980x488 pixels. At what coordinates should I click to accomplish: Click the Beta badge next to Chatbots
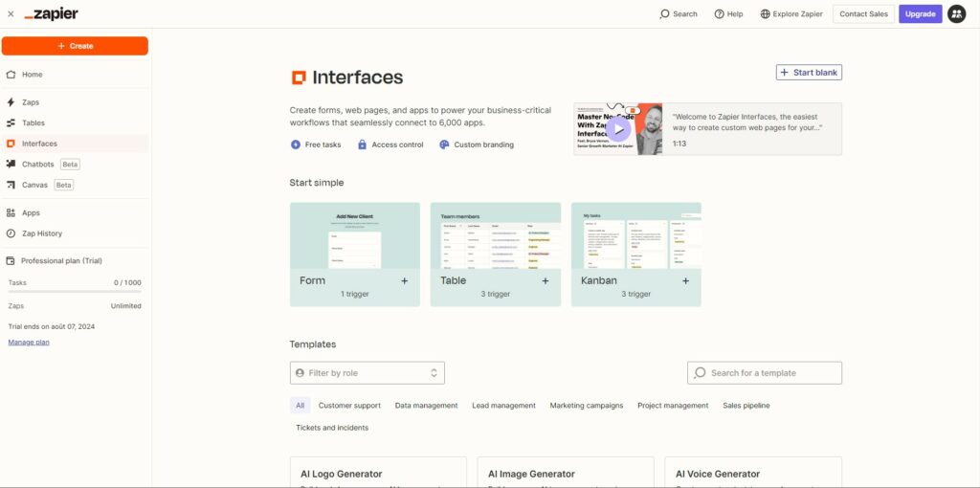pos(70,165)
